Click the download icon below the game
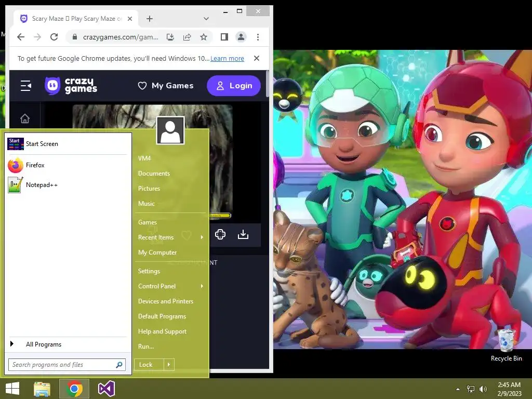The width and height of the screenshot is (532, 399). 243,234
